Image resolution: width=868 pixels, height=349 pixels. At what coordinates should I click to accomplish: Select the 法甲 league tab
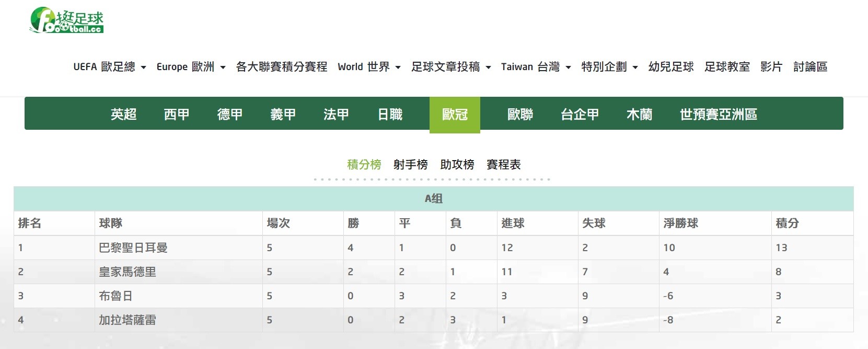(x=336, y=114)
